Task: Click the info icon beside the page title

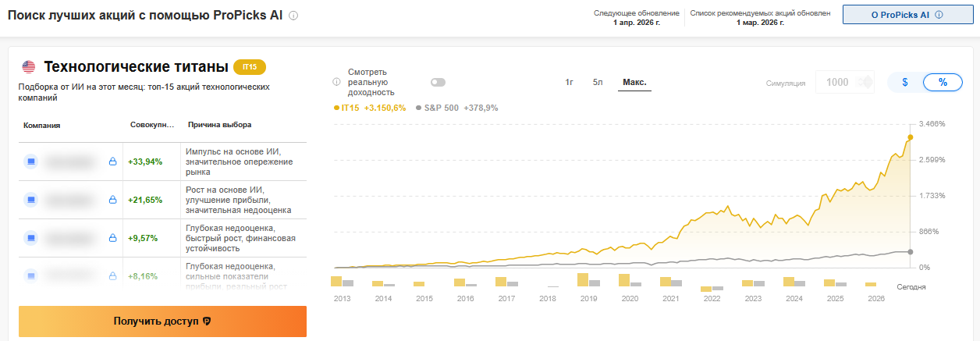Action: 293,16
